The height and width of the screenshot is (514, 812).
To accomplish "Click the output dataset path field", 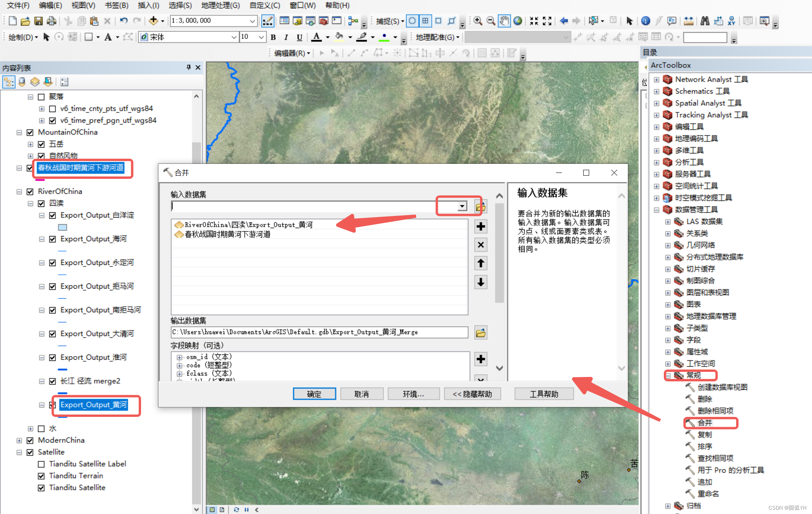I will coord(319,332).
